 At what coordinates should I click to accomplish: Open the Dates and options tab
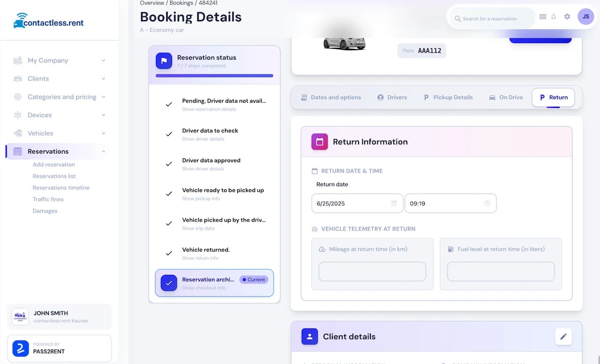click(331, 97)
